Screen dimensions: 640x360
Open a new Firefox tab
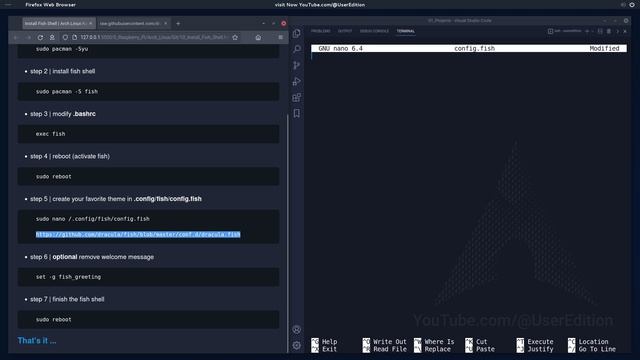point(178,24)
